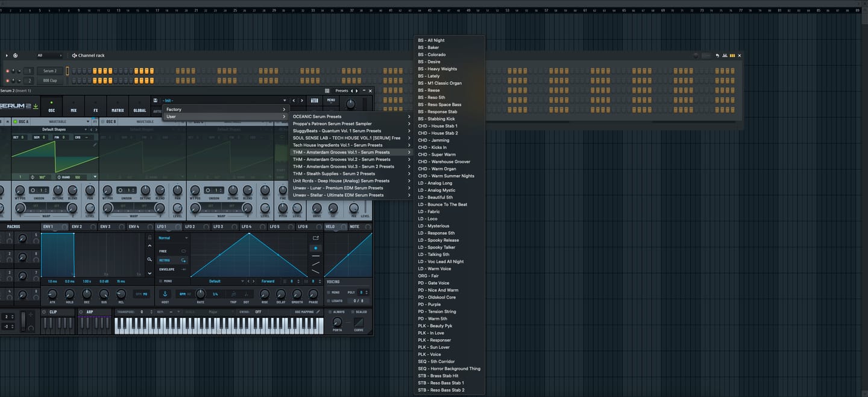
Task: Click the up chevron in envelope panel
Action: (x=149, y=246)
